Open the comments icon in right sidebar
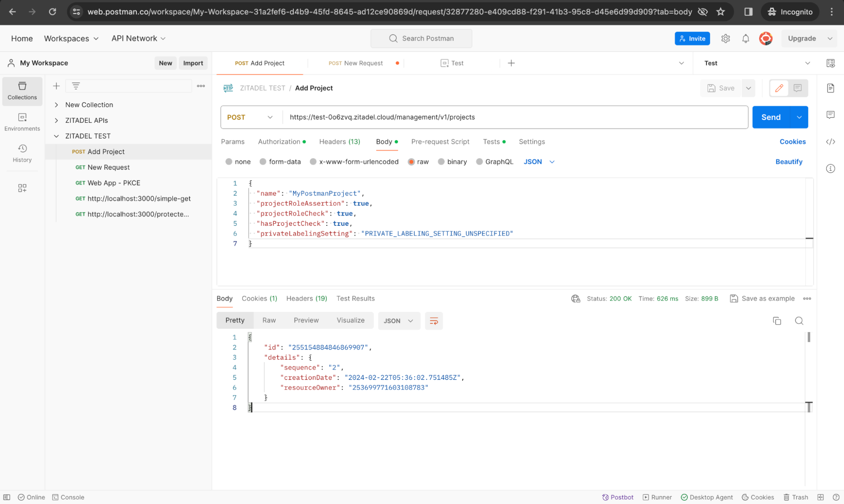Viewport: 844px width, 504px height. [x=830, y=115]
